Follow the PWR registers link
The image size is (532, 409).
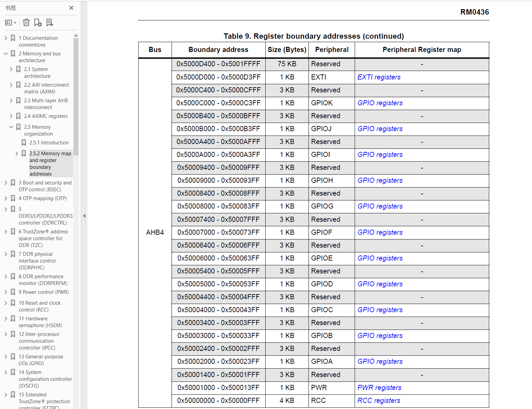coord(379,388)
